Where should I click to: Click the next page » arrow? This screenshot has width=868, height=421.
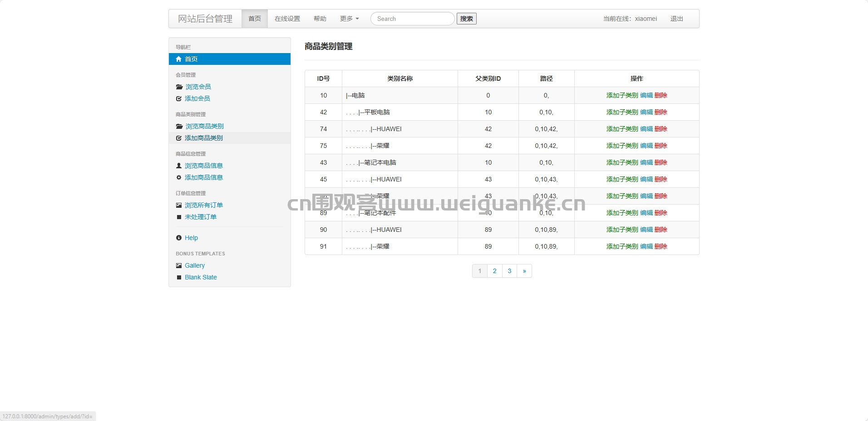(524, 271)
